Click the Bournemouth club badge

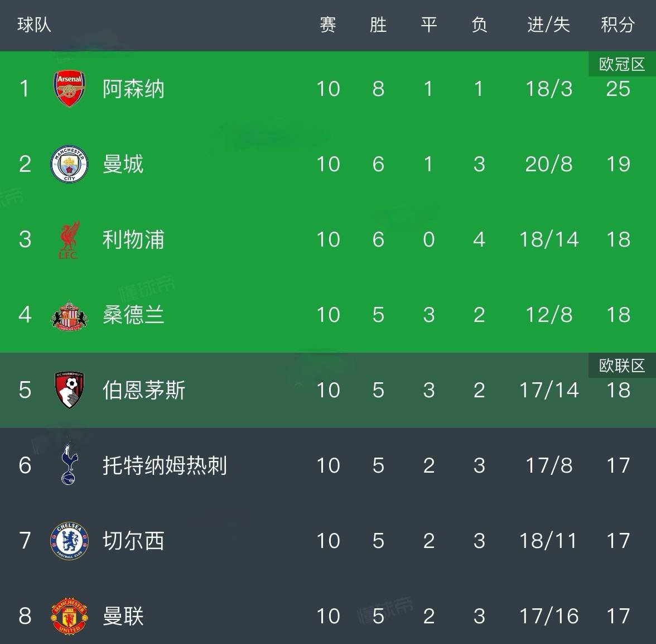(x=69, y=390)
